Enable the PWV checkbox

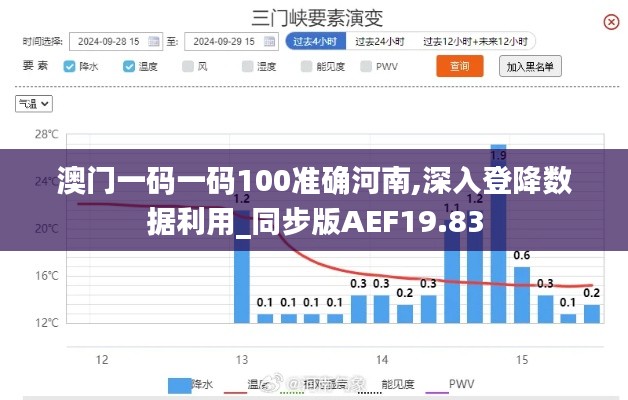[x=366, y=66]
